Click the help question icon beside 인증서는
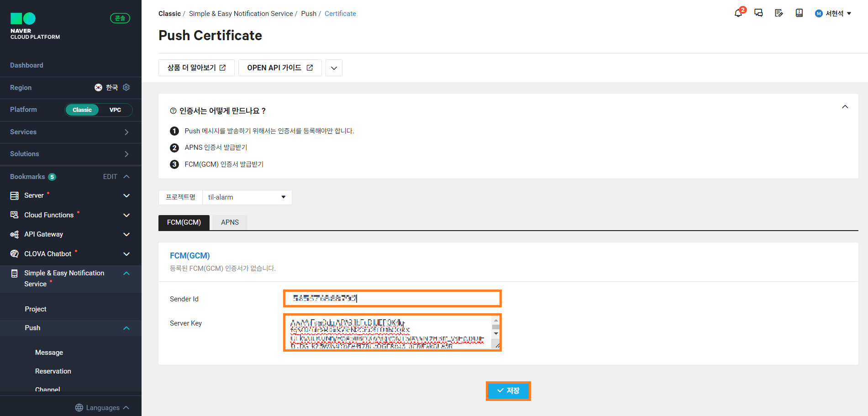Viewport: 868px width, 416px height. pos(173,111)
